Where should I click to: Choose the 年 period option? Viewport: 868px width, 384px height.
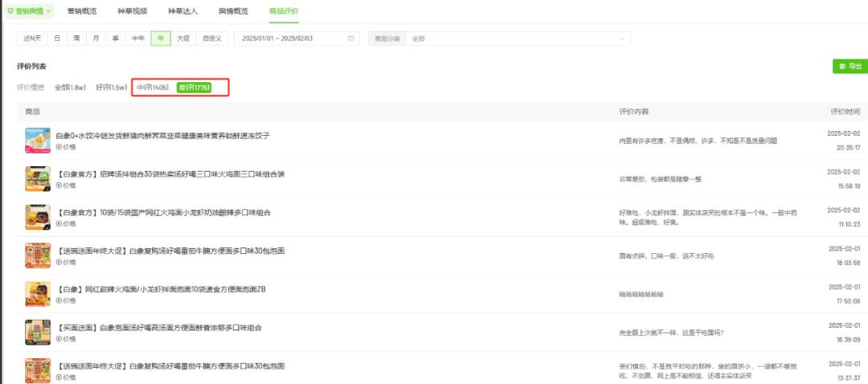(x=161, y=39)
